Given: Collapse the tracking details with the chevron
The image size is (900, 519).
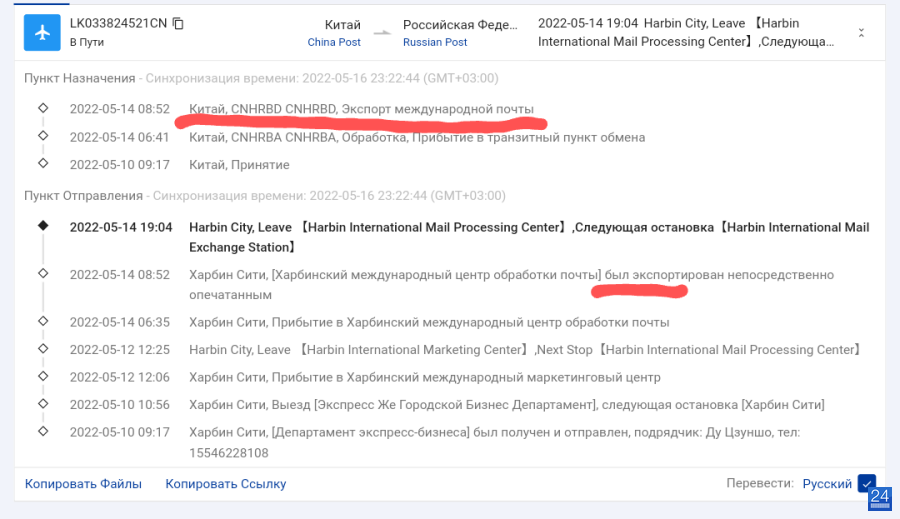Looking at the screenshot, I should tap(861, 33).
